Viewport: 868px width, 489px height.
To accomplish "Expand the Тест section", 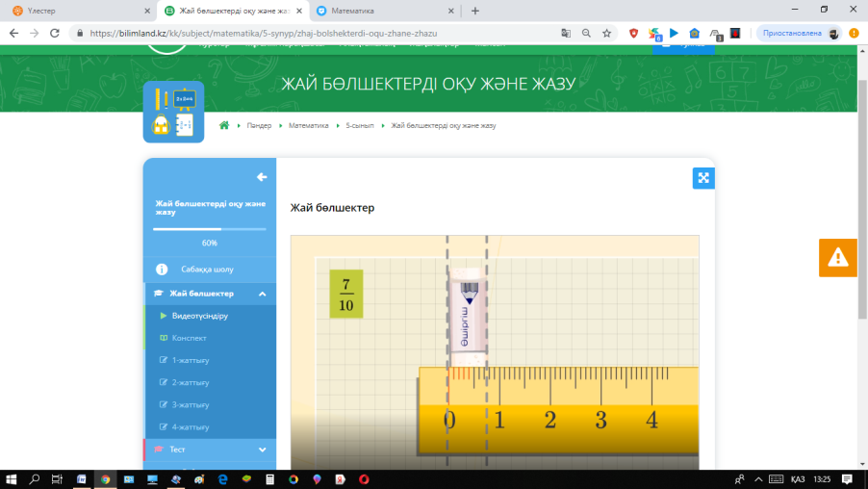I will click(x=263, y=450).
